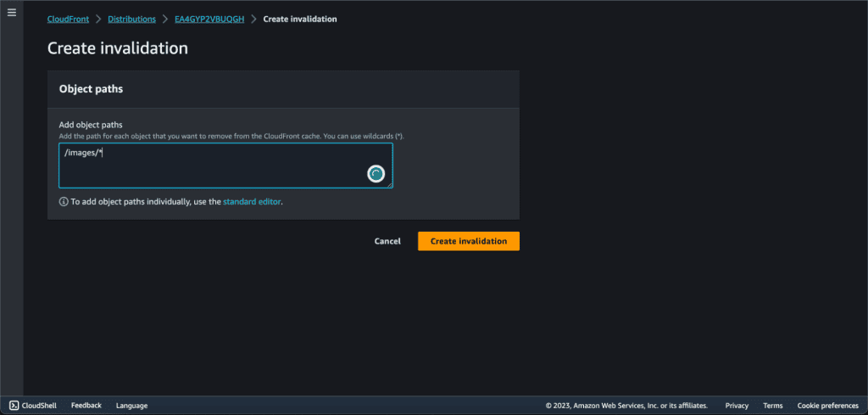Click the info icon beside object paths hint

click(64, 202)
